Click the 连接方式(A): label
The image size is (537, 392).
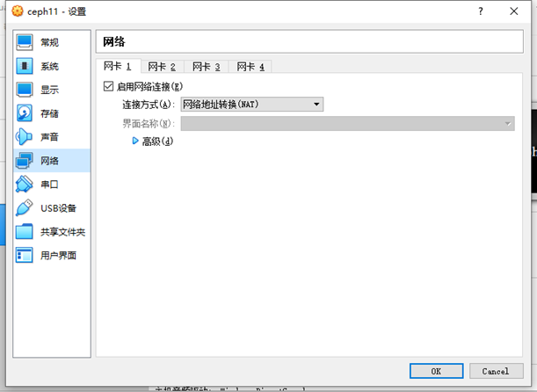point(149,105)
